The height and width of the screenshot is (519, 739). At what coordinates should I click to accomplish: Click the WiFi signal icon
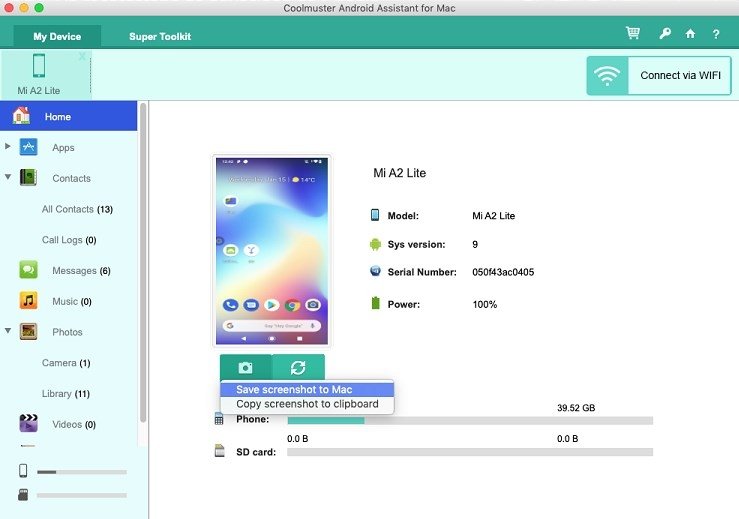(607, 75)
